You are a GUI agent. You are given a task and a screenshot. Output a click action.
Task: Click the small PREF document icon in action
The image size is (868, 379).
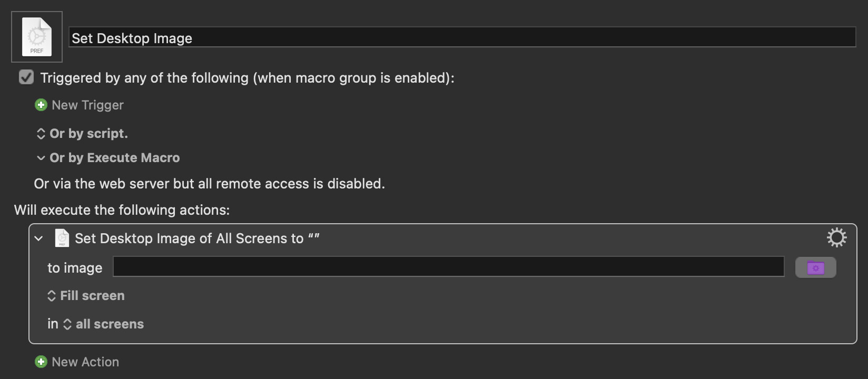(x=62, y=238)
